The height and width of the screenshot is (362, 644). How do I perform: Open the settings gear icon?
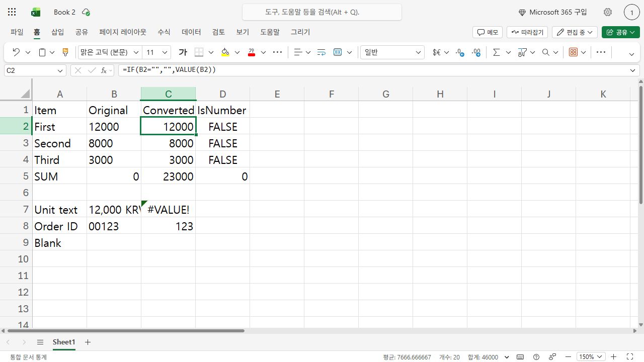608,12
